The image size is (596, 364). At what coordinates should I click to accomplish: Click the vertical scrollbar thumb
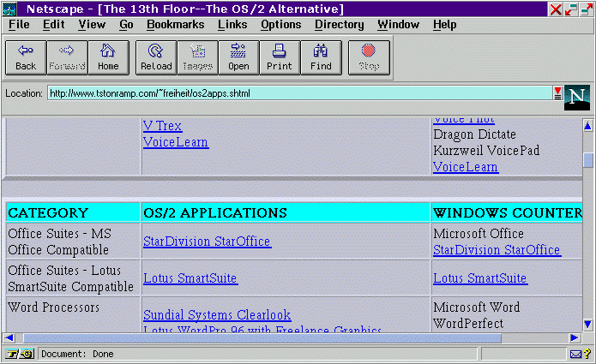[587, 160]
